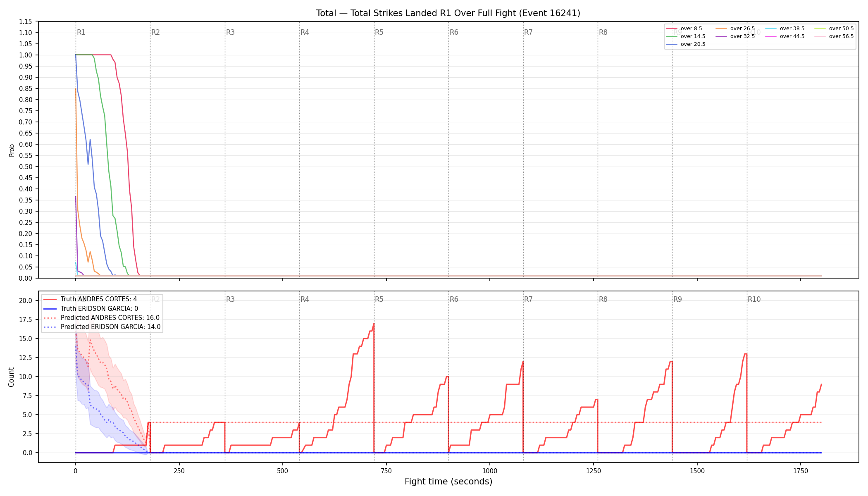
Task: Click the R3 round label in the Prob chart
Action: 230,32
